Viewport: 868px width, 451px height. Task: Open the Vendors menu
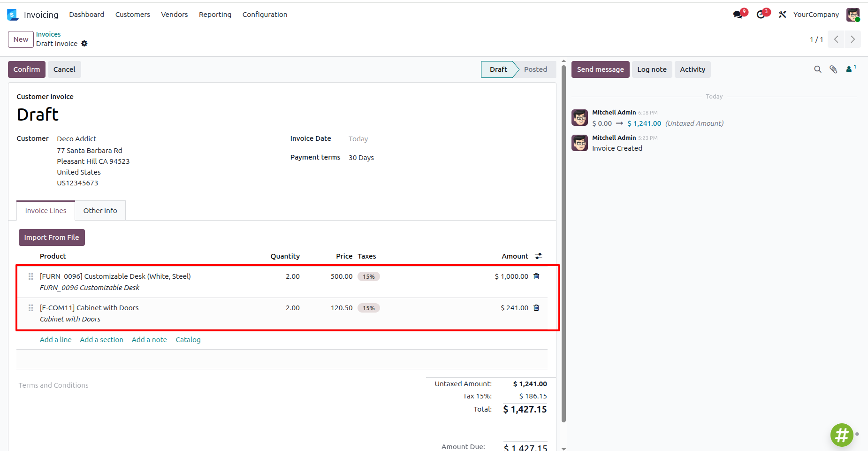pyautogui.click(x=175, y=15)
